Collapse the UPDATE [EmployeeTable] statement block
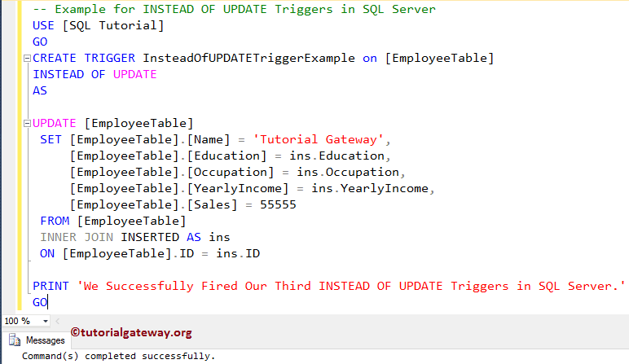 [x=27, y=124]
